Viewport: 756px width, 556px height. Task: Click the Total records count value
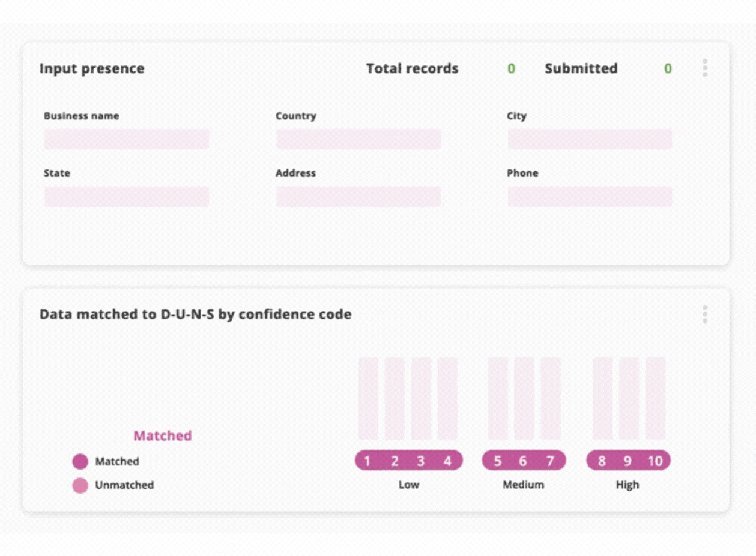click(511, 69)
